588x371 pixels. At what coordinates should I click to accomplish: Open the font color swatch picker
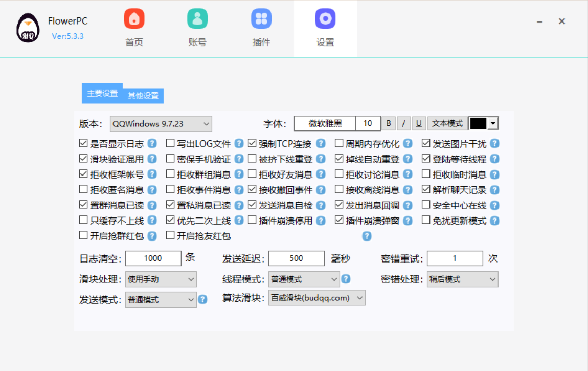click(x=480, y=123)
